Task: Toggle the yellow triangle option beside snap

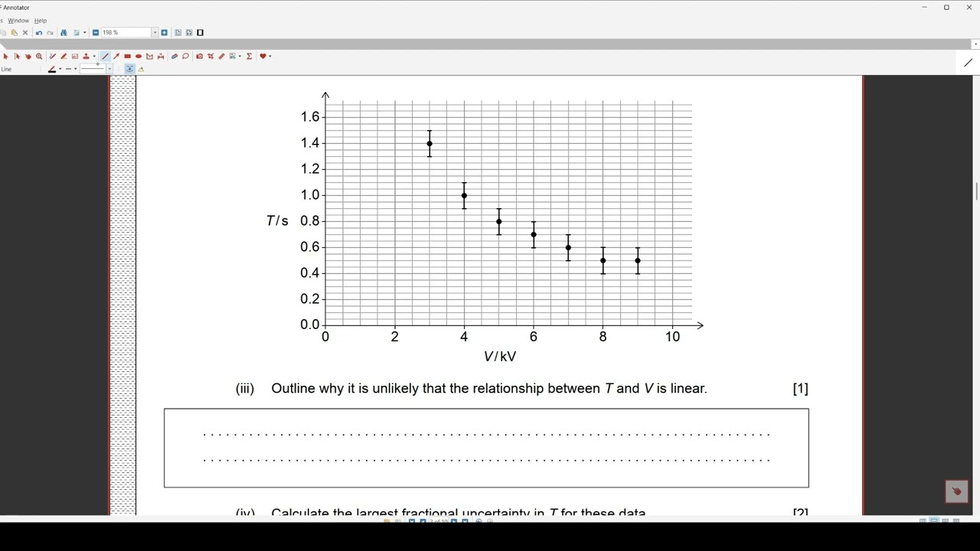Action: tap(141, 69)
